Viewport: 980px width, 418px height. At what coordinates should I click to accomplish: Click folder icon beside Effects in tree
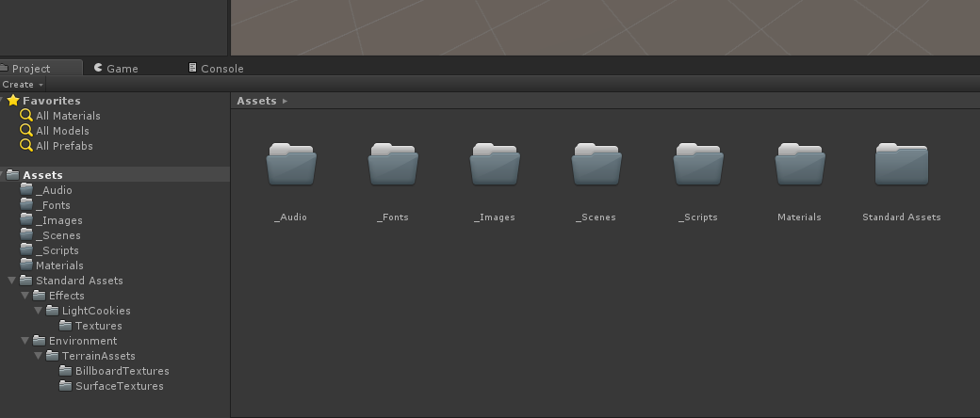pos(40,295)
